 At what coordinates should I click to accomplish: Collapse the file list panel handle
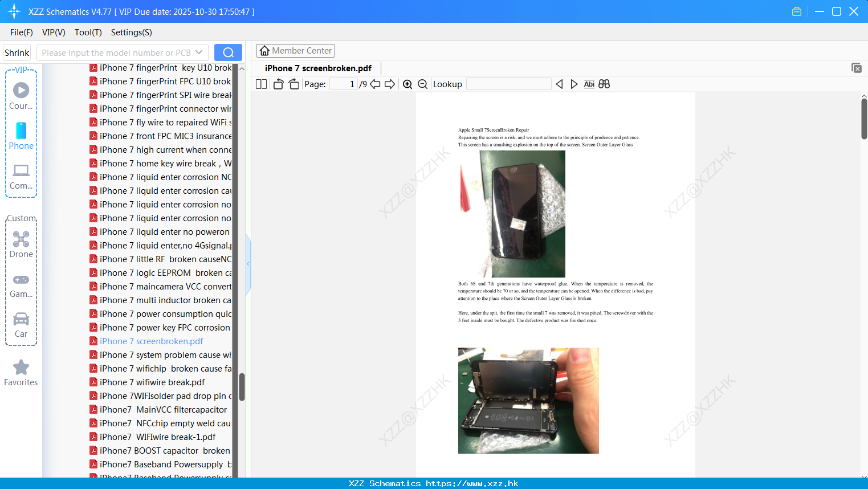248,264
